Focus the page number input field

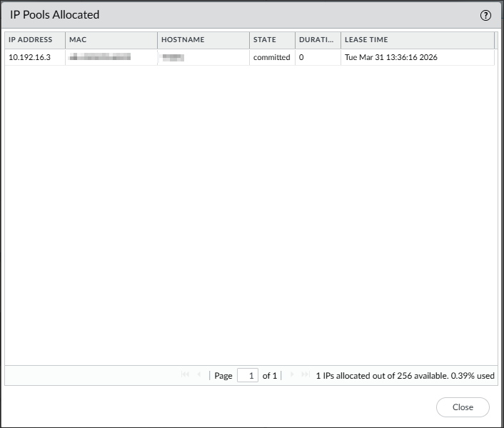248,375
